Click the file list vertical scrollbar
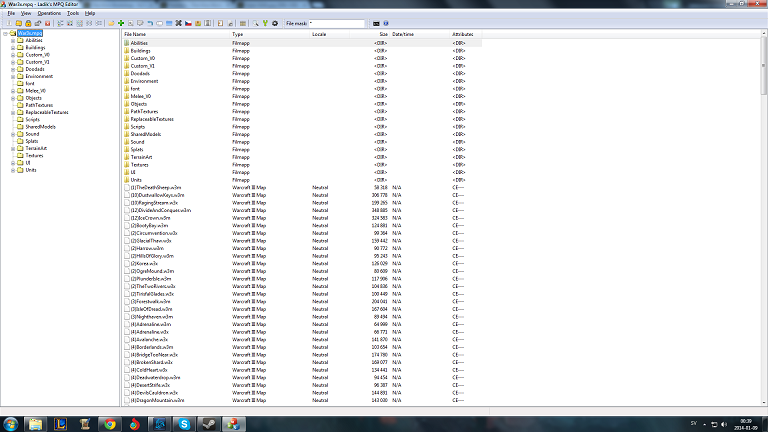The image size is (768, 432). [764, 218]
